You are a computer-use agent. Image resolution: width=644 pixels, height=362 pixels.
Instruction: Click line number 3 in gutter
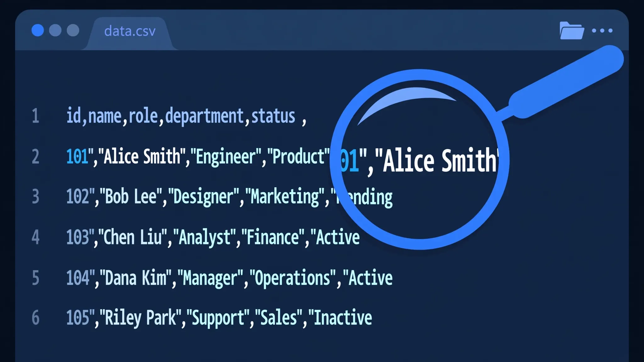[x=36, y=196]
